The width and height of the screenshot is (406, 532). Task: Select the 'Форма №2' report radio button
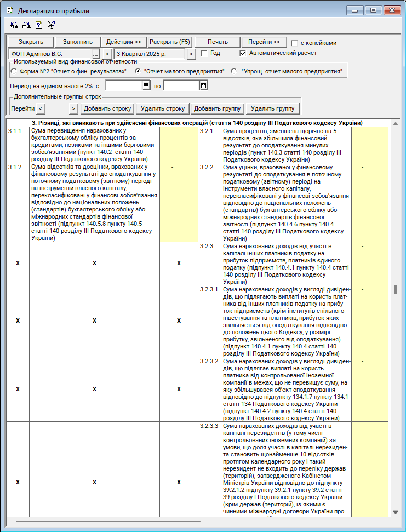coord(14,71)
